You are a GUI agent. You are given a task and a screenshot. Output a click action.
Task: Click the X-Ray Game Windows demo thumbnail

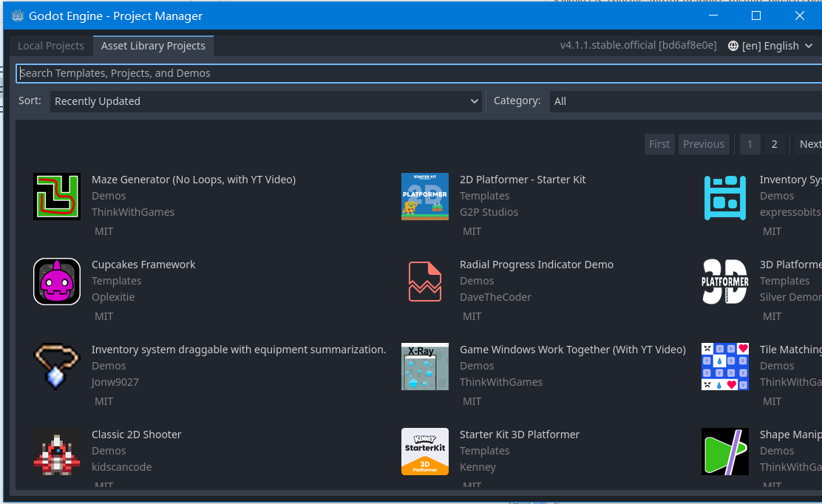[x=424, y=367]
